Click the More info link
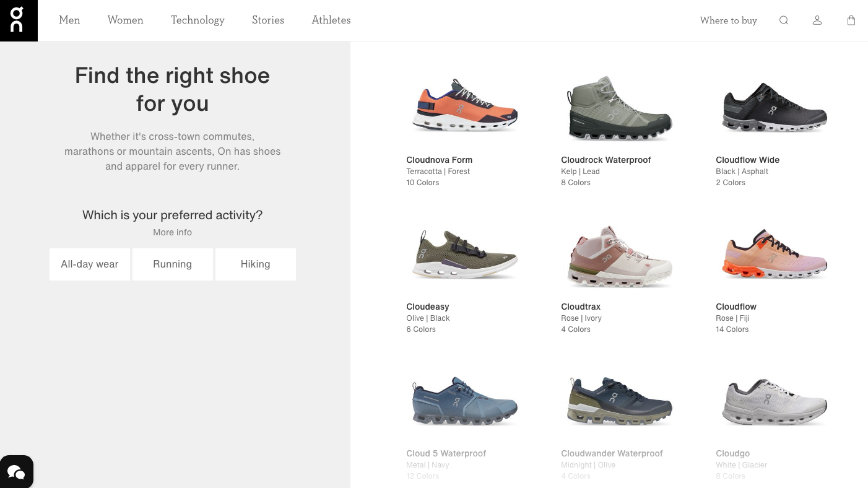This screenshot has width=868, height=488. click(x=172, y=232)
